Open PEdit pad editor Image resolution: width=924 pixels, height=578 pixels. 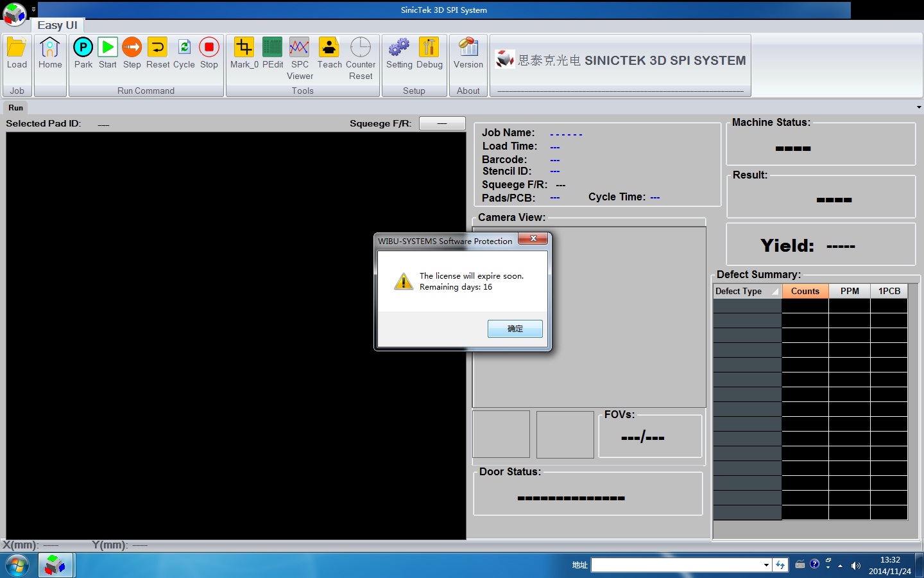point(273,48)
